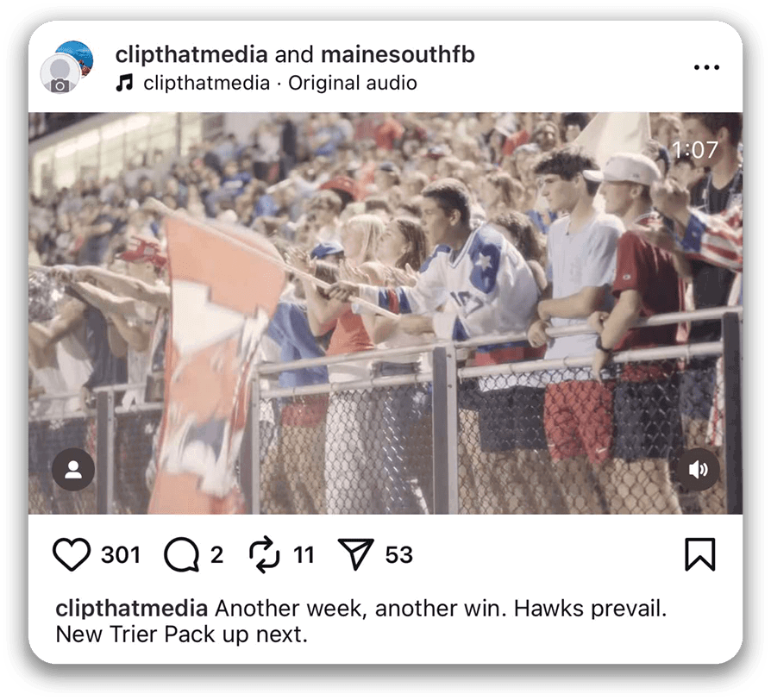View the 2 comments count
Viewport: 771px width, 700px height.
(216, 555)
